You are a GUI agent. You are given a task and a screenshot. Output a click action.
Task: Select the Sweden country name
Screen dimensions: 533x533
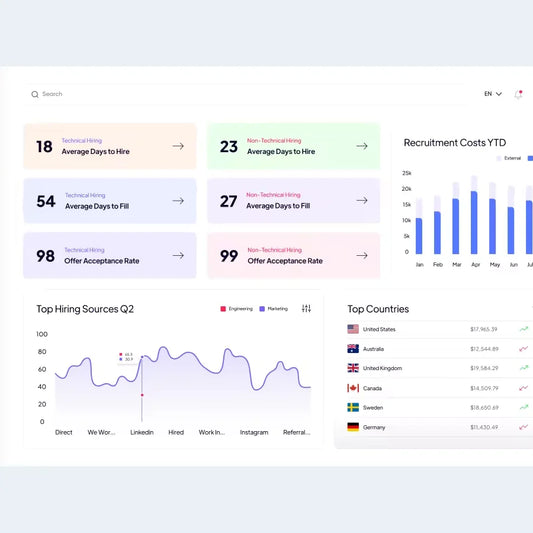pyautogui.click(x=373, y=408)
